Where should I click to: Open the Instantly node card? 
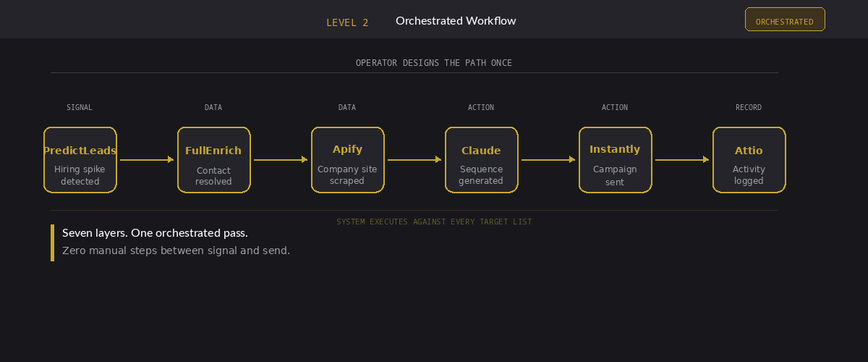pos(616,160)
